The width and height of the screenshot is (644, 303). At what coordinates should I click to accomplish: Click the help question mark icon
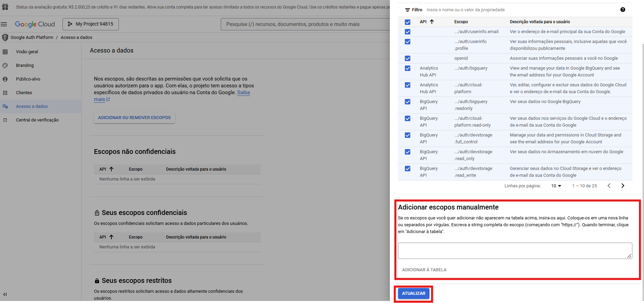622,10
